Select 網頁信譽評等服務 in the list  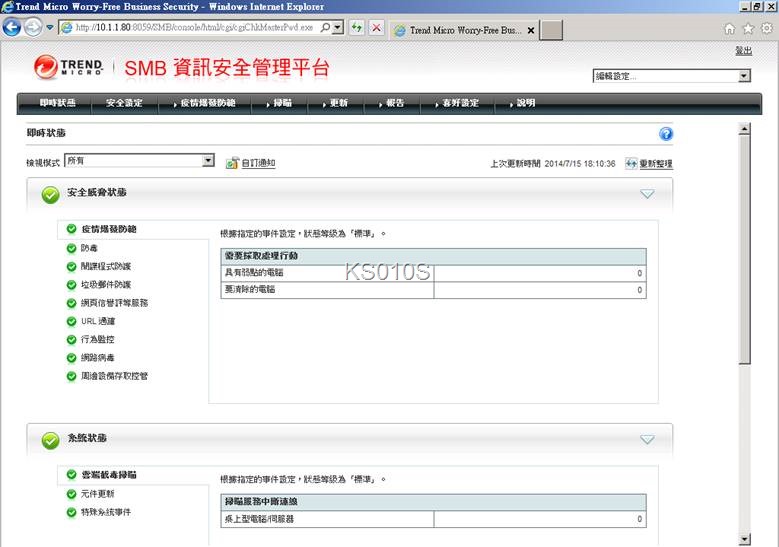tap(114, 303)
